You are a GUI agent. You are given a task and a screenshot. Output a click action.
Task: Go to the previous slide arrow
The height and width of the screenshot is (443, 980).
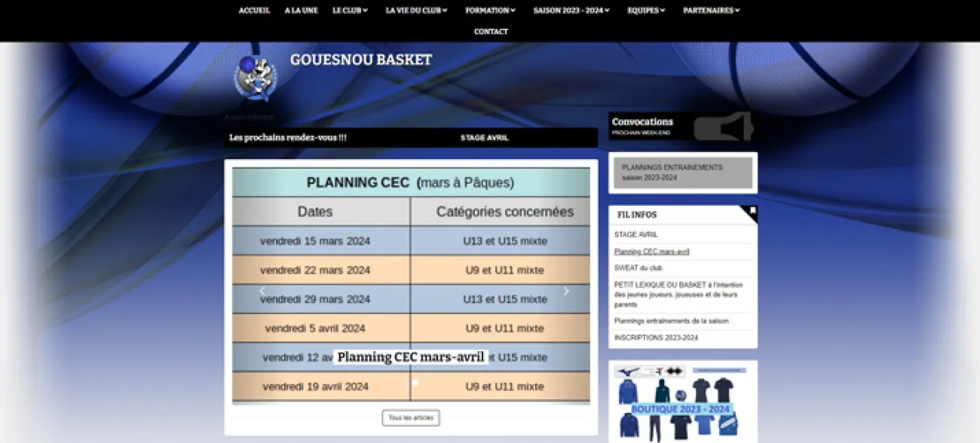pos(262,292)
